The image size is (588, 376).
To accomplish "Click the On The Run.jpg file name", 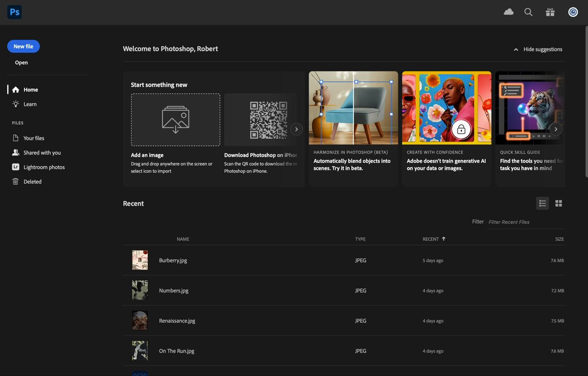I will [177, 351].
